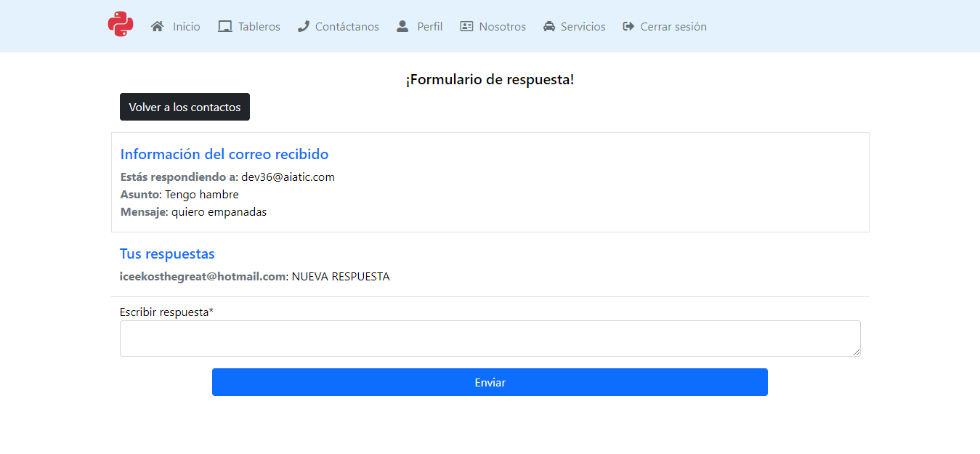Click the Python logo in navbar
The width and height of the screenshot is (980, 454).
pyautogui.click(x=121, y=25)
